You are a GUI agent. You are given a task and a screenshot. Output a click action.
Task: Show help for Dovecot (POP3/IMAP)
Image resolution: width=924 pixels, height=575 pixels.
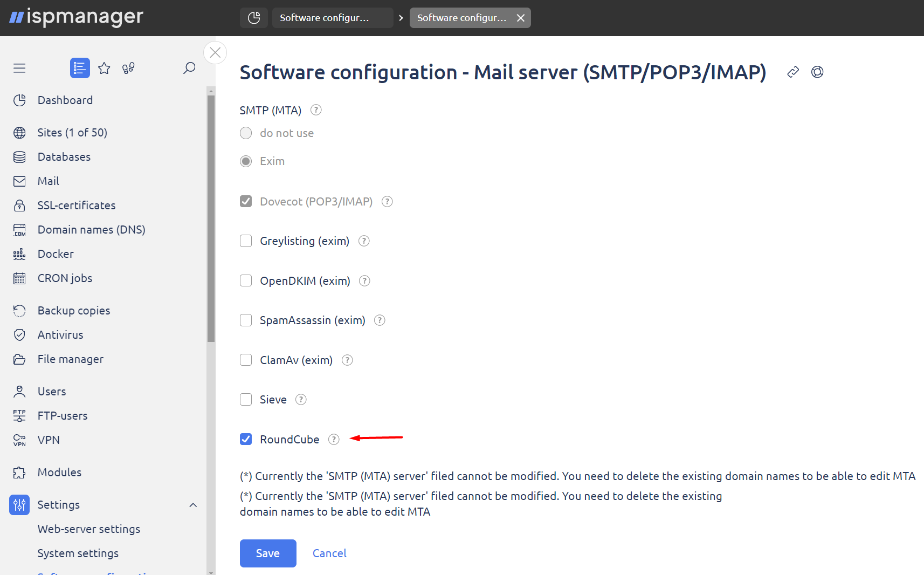click(387, 201)
